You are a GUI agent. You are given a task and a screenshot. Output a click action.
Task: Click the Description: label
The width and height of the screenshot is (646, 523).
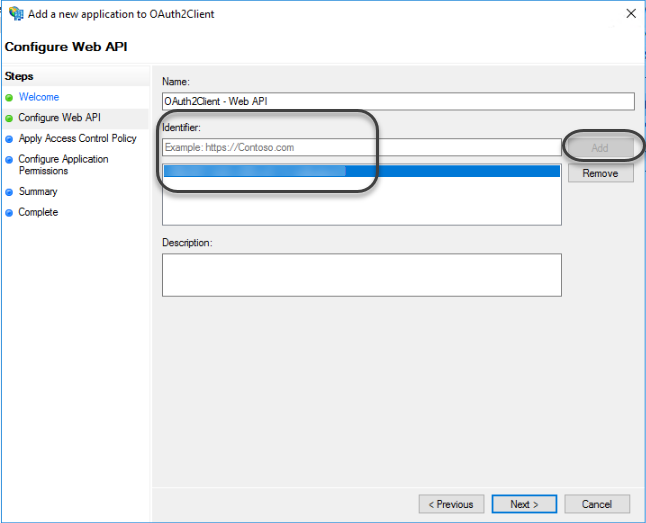point(187,242)
